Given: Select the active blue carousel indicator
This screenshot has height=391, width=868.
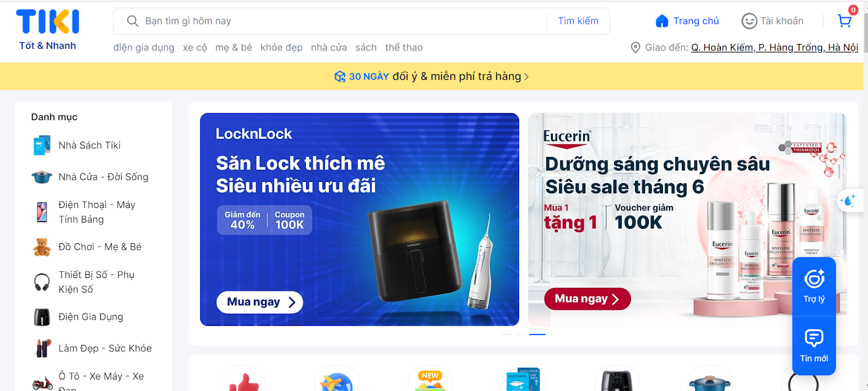Looking at the screenshot, I should (x=537, y=335).
